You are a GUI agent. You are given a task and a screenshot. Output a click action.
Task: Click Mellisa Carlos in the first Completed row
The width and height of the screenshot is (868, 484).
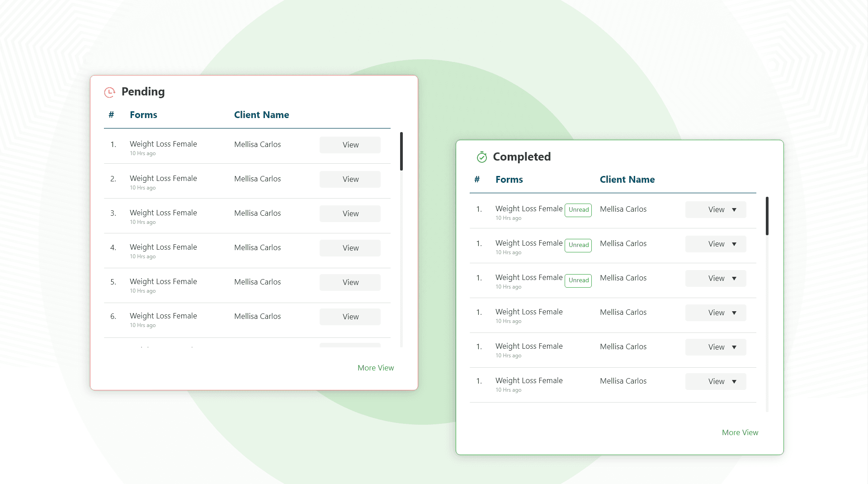click(x=623, y=209)
